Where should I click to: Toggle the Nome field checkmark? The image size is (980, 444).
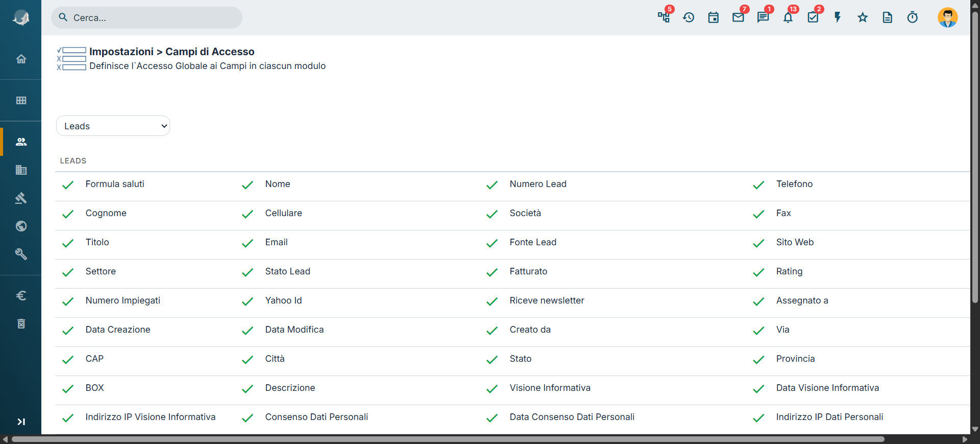click(x=248, y=185)
